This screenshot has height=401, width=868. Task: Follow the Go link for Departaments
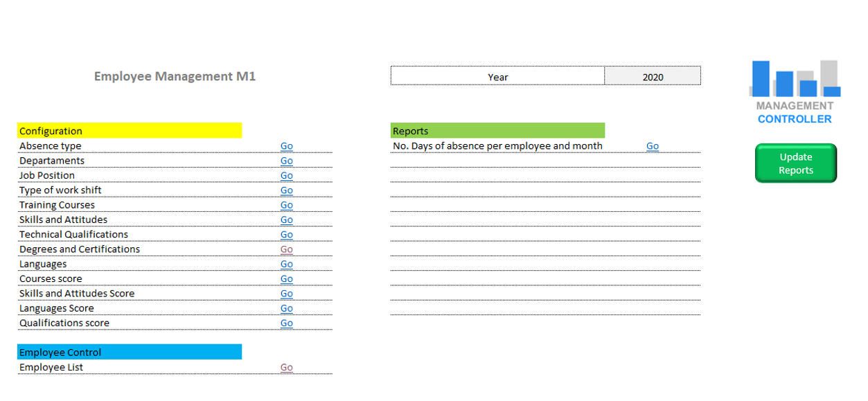286,161
